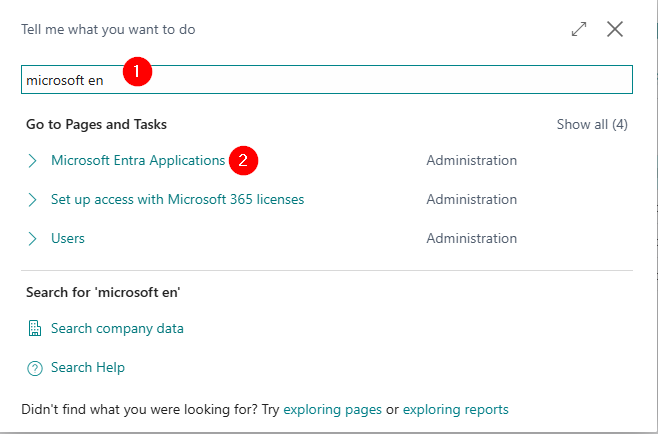658x434 pixels.
Task: Click the question mark Help icon
Action: (x=35, y=369)
